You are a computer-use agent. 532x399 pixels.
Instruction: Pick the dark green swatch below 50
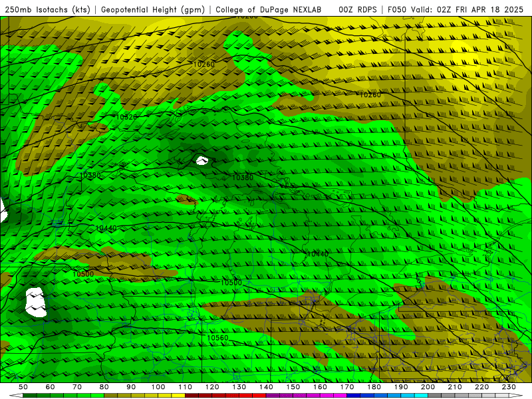point(29,396)
